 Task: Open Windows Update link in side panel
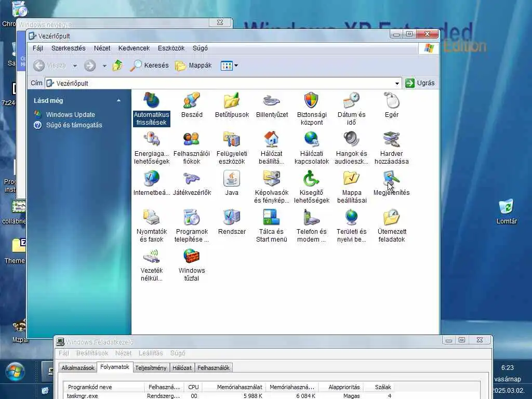point(71,115)
